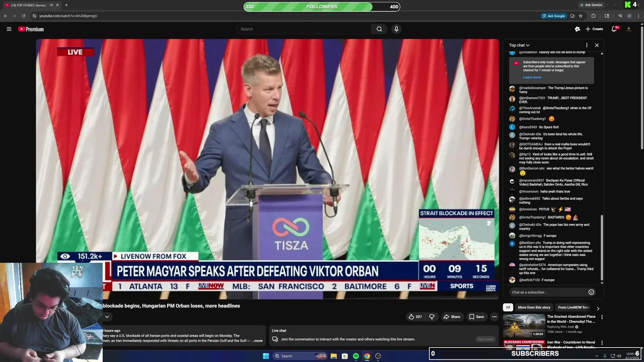Expand description via ...more
This screenshot has height=362, width=644.
click(257, 341)
